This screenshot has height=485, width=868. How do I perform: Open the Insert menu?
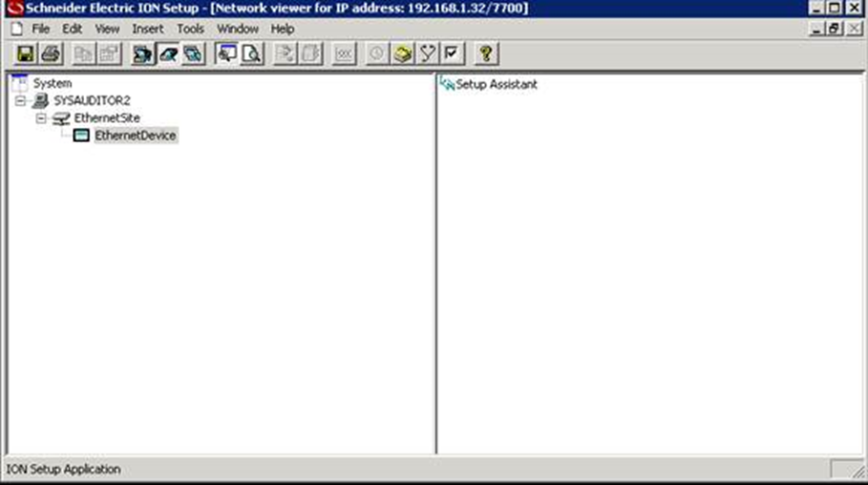tap(148, 29)
